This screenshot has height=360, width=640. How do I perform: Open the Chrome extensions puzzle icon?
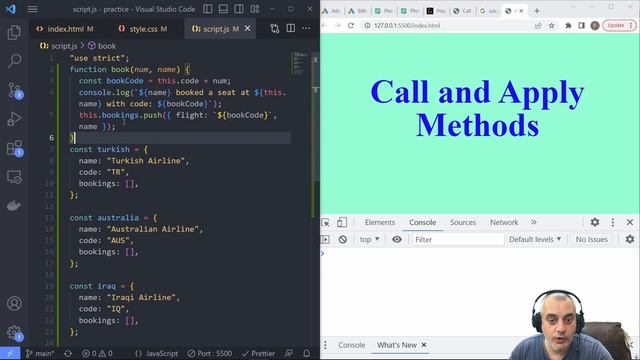click(568, 25)
